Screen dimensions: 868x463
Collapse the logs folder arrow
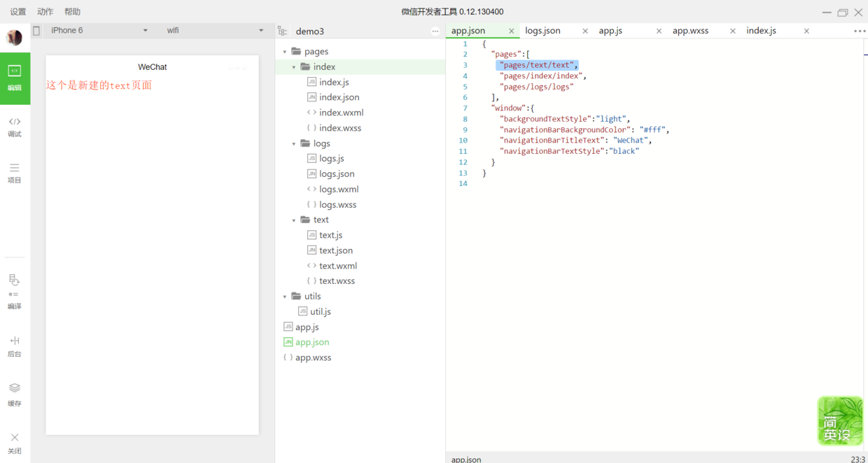294,143
